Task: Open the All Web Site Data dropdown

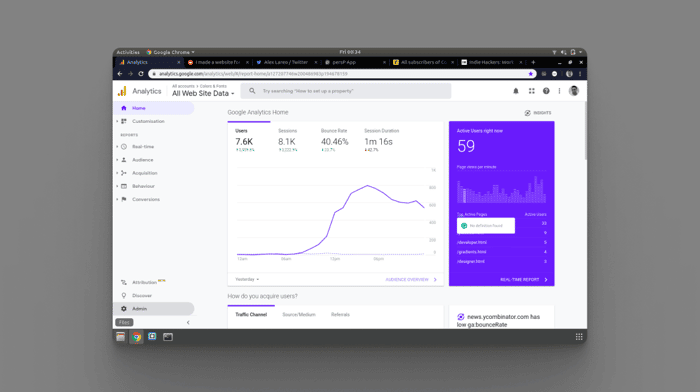Action: click(203, 93)
